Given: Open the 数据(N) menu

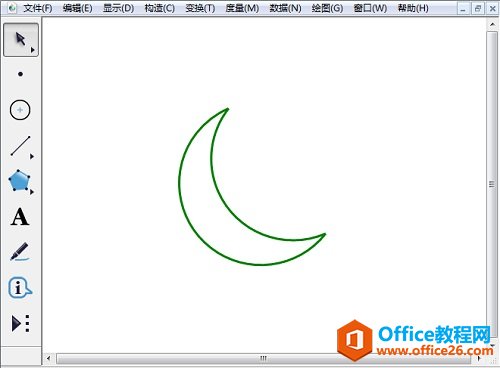Looking at the screenshot, I should pos(285,8).
